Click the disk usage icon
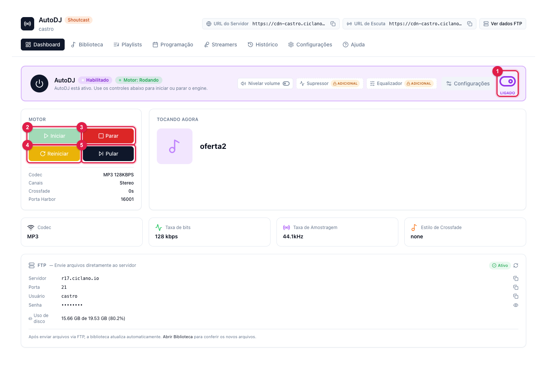 pos(30,318)
